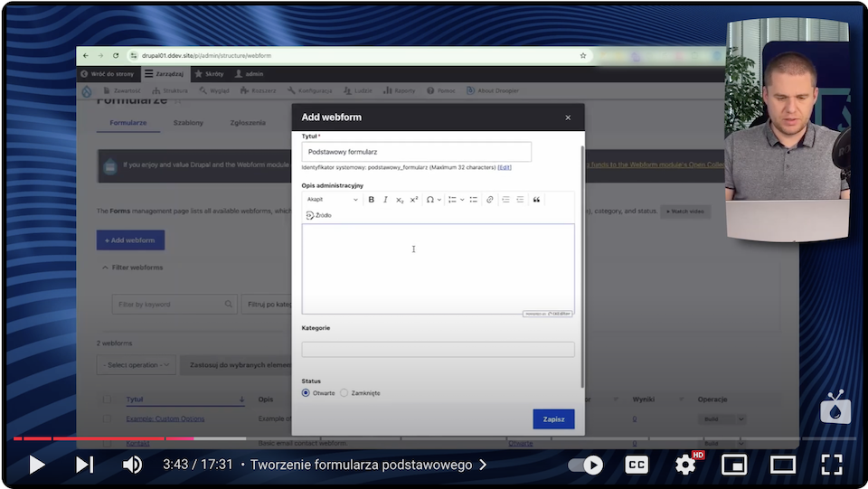This screenshot has width=868, height=489.
Task: Play the video
Action: coord(36,465)
